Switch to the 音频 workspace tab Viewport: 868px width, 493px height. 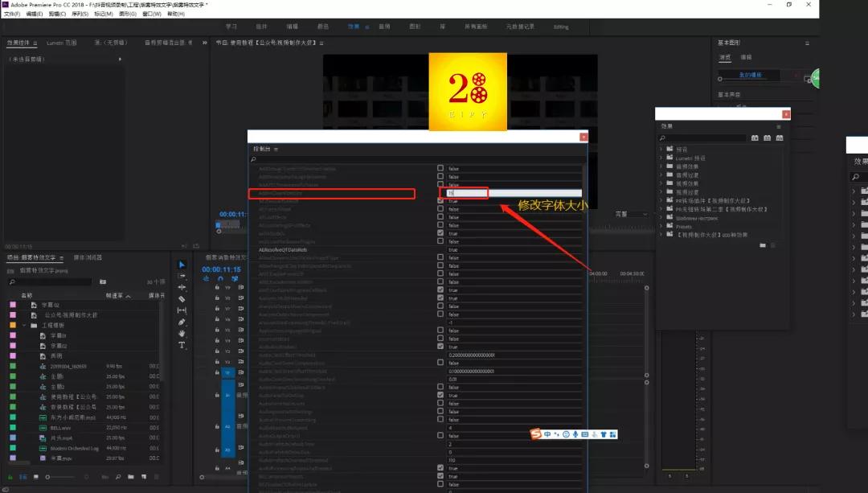(x=384, y=27)
